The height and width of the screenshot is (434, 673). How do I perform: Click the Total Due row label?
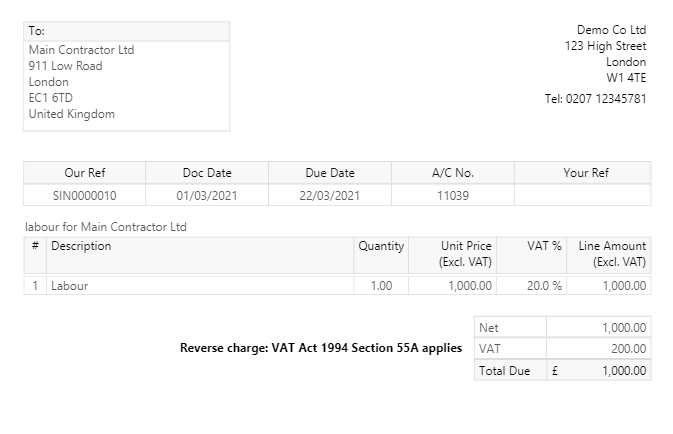point(504,370)
